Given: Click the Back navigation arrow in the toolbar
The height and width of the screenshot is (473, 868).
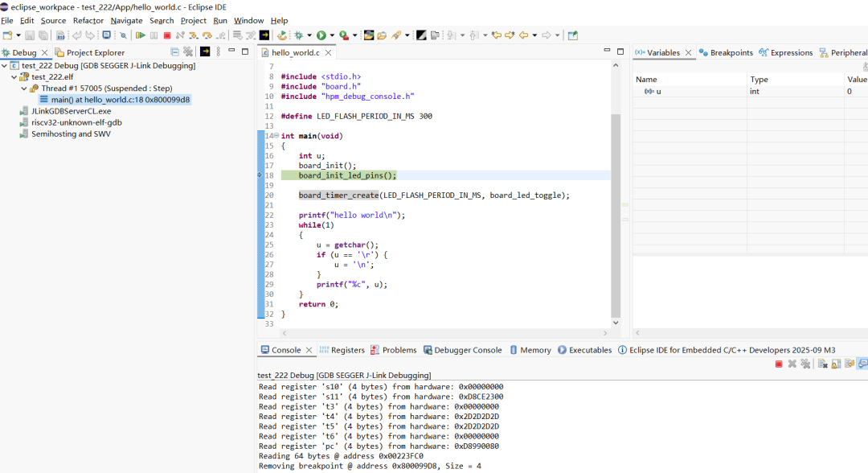Looking at the screenshot, I should point(523,35).
